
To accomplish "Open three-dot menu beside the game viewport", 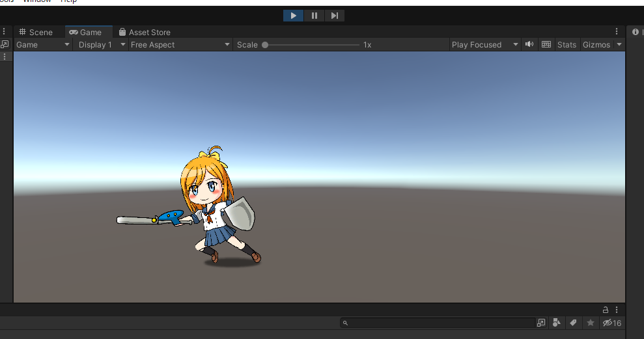I will 5,57.
